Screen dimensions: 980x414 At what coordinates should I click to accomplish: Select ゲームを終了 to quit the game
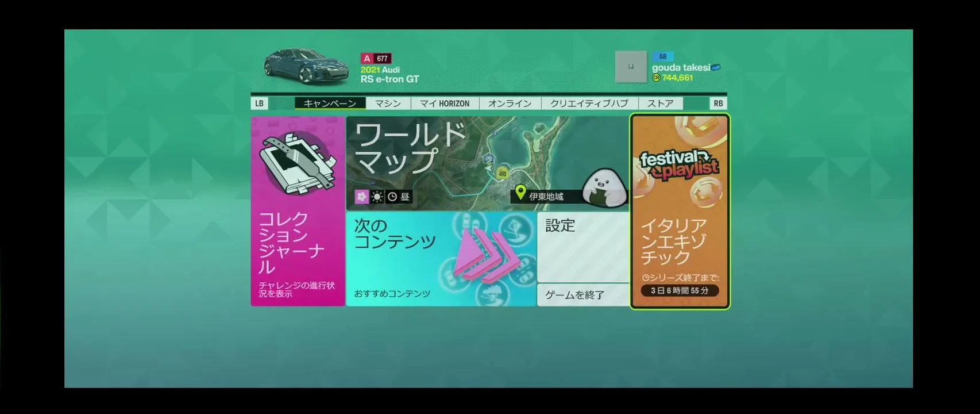tap(583, 295)
